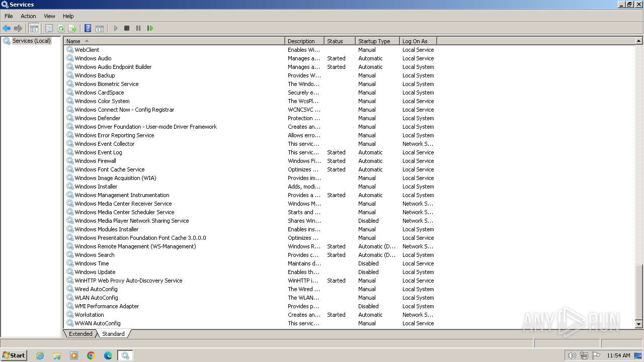Click the vertical scrollbar thumb
This screenshot has height=362, width=644.
pyautogui.click(x=639, y=292)
